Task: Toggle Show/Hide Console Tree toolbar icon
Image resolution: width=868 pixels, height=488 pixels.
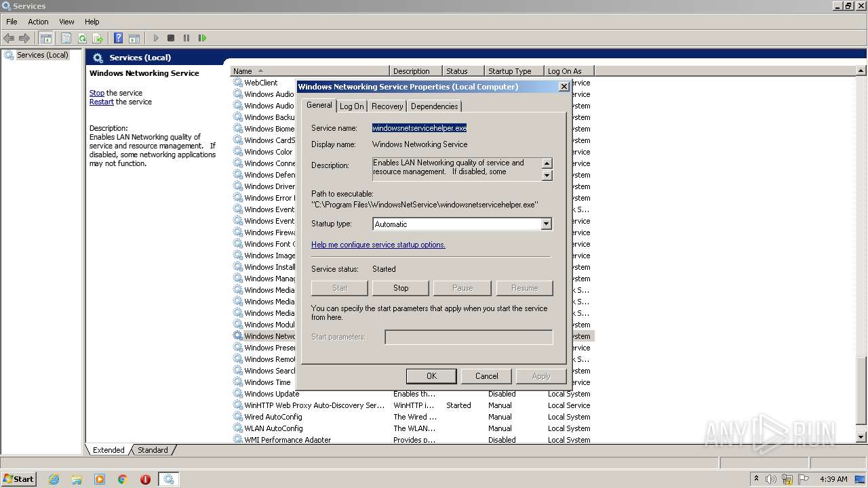Action: tap(46, 38)
